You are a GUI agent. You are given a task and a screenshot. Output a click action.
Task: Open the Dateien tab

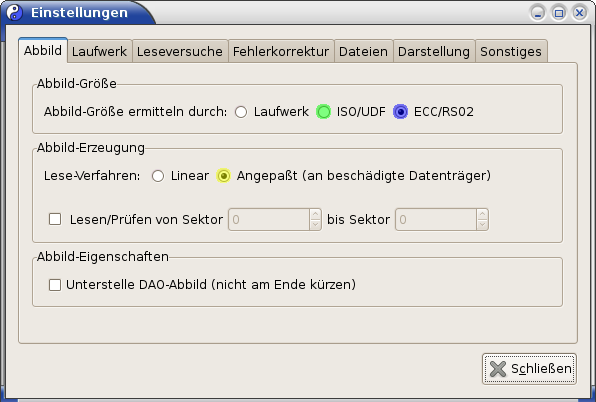[363, 51]
